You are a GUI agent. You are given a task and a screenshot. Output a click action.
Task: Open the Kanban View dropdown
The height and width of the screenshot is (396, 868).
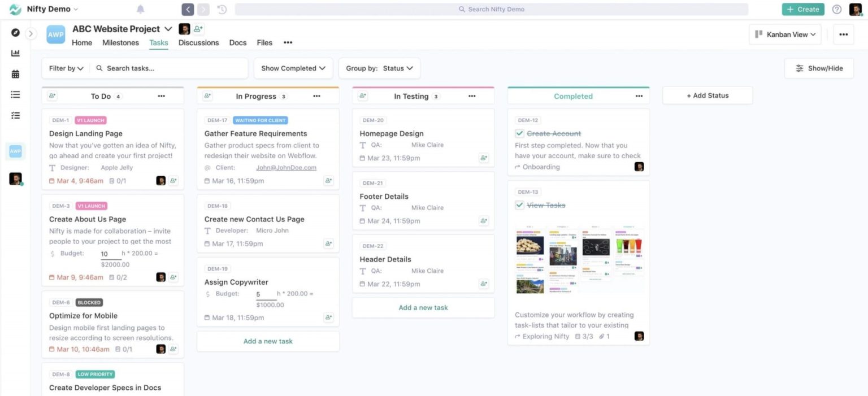785,34
